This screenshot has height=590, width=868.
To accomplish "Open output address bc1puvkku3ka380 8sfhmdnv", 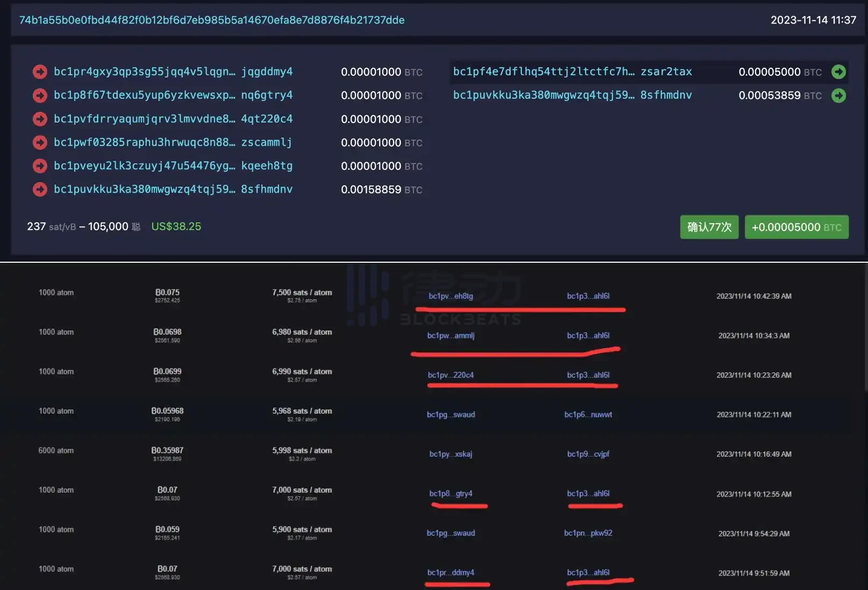I will pos(572,95).
